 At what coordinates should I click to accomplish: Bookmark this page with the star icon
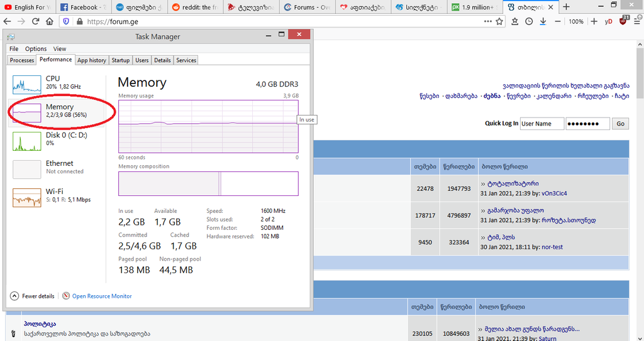500,21
